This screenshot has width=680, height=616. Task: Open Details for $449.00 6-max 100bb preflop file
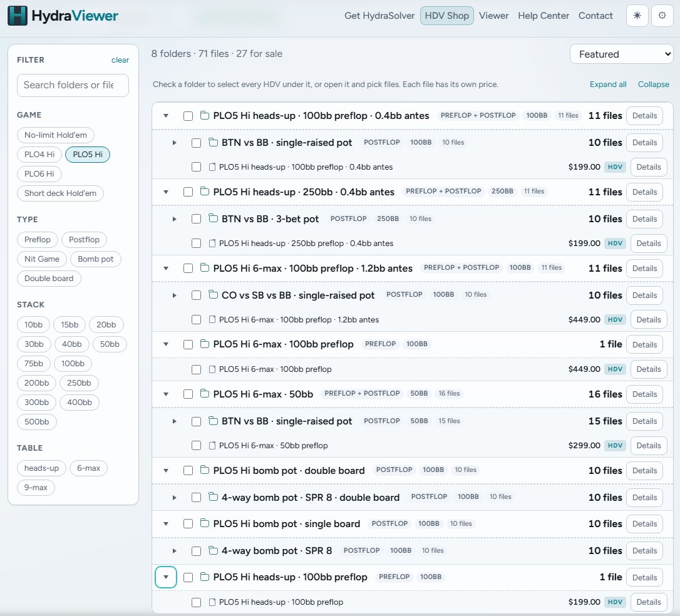pyautogui.click(x=648, y=369)
